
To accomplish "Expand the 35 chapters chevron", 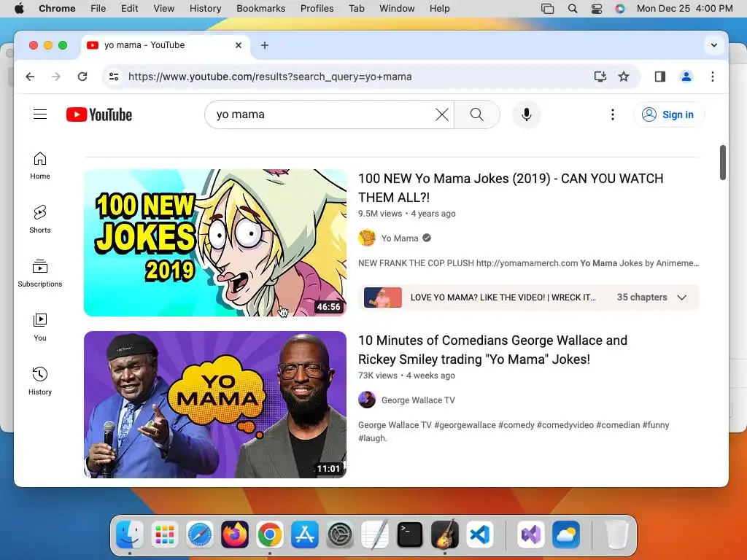I will 682,297.
